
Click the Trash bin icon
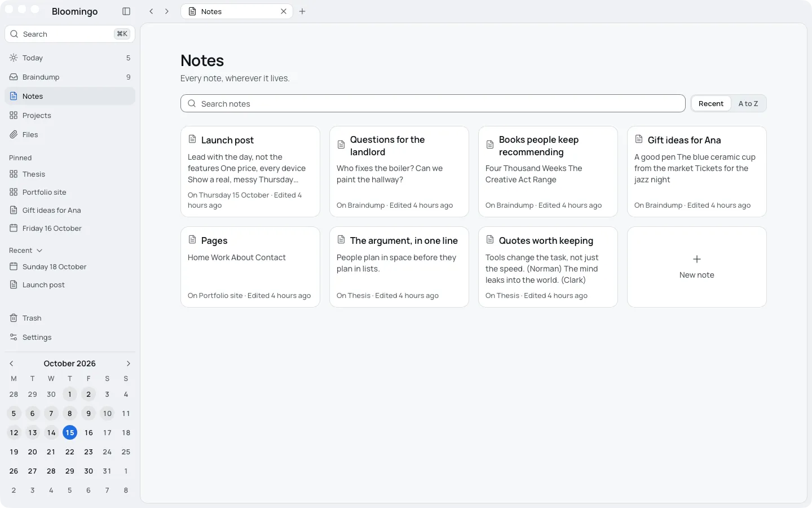pyautogui.click(x=14, y=318)
